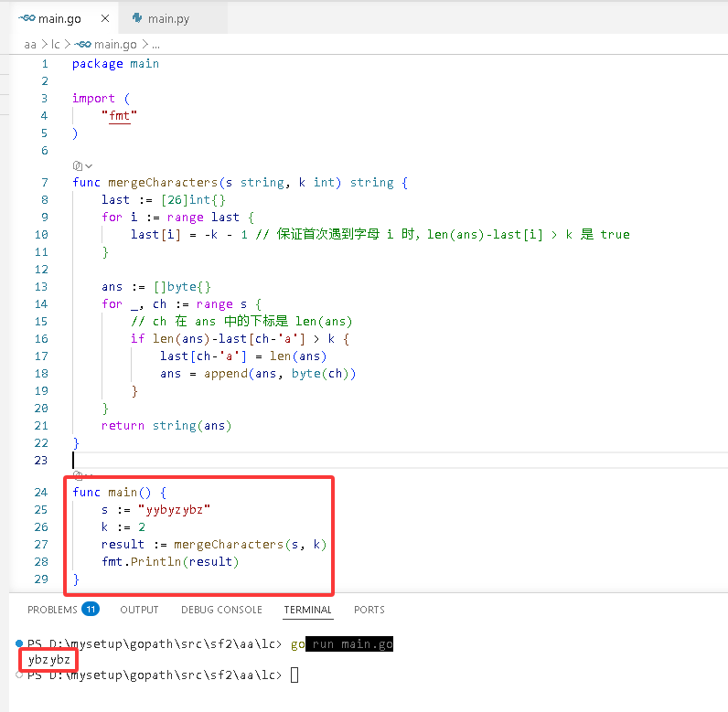Open the PORTS panel tab
728x712 pixels.
(x=369, y=610)
